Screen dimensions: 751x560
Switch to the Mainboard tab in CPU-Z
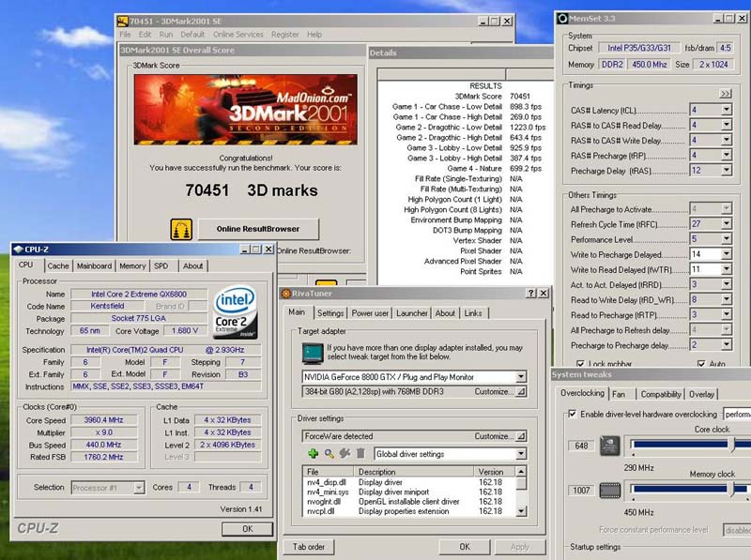(94, 265)
